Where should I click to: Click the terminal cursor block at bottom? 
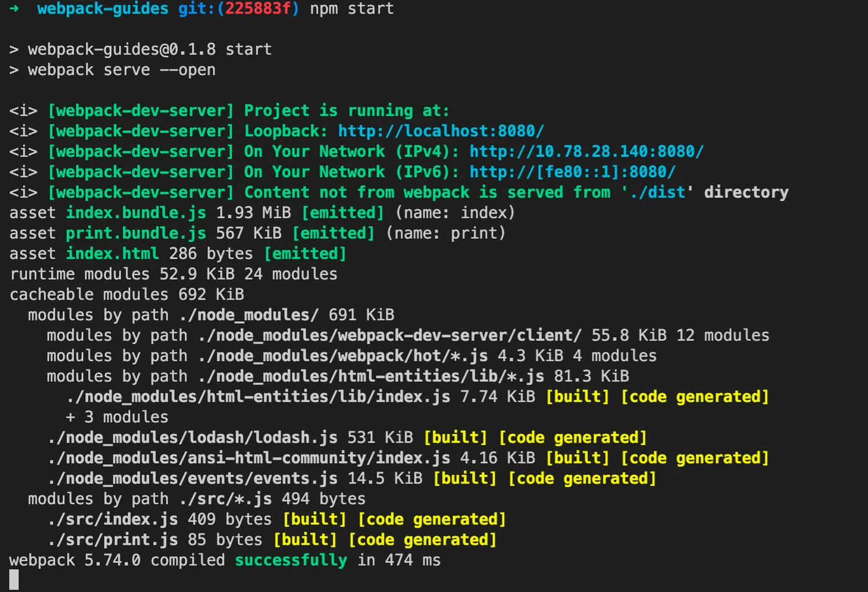14,580
